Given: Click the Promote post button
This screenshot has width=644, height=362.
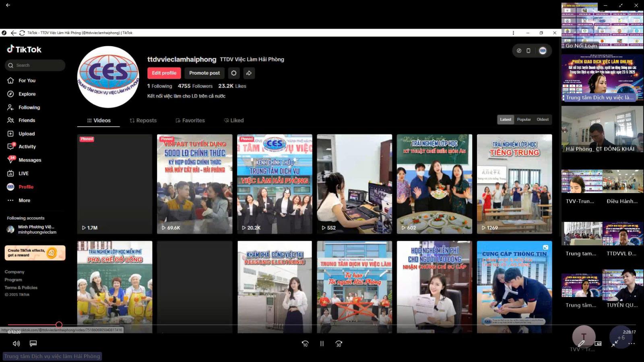Looking at the screenshot, I should tap(204, 73).
